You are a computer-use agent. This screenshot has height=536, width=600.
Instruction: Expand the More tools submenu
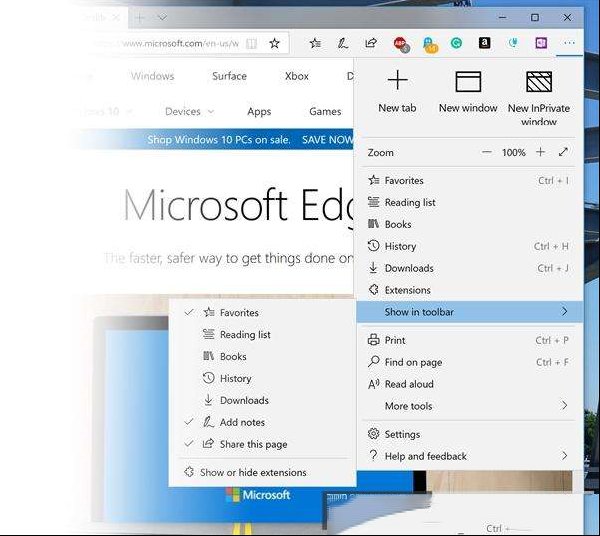(x=469, y=406)
